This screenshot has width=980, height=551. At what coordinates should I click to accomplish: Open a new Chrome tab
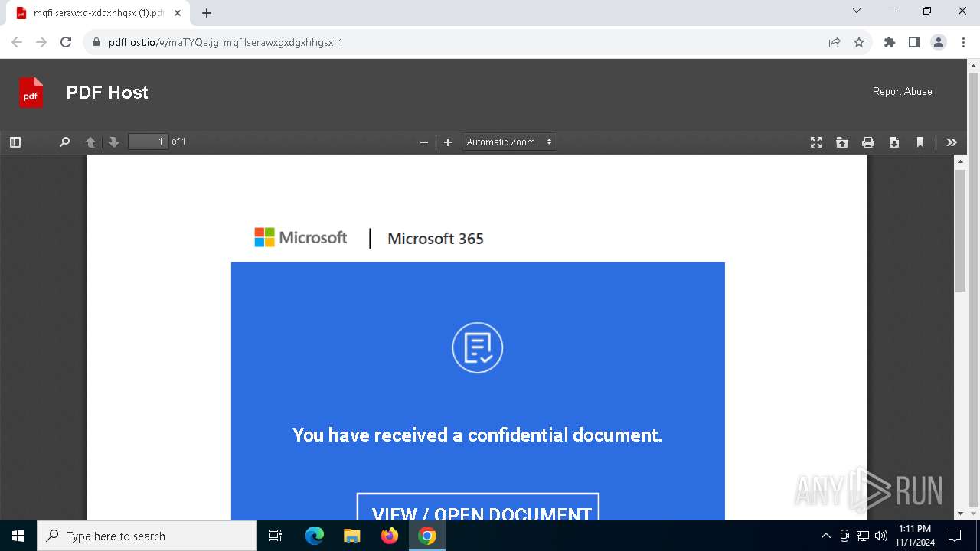(207, 13)
